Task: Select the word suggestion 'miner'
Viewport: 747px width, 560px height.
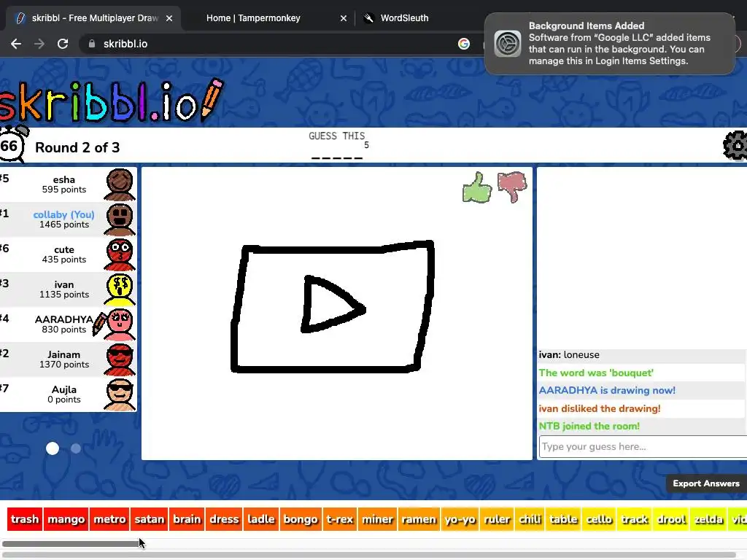Action: [377, 519]
